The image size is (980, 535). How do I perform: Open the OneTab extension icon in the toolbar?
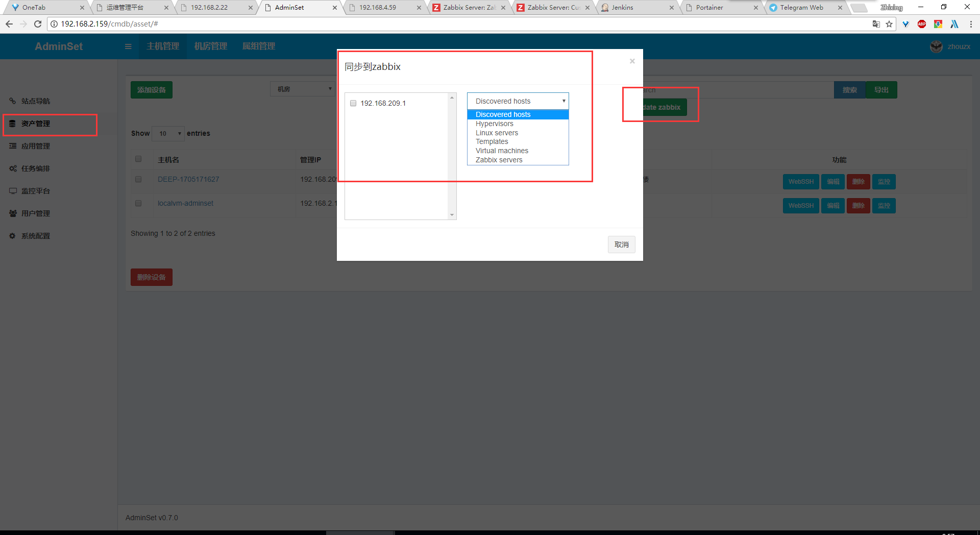pos(905,24)
